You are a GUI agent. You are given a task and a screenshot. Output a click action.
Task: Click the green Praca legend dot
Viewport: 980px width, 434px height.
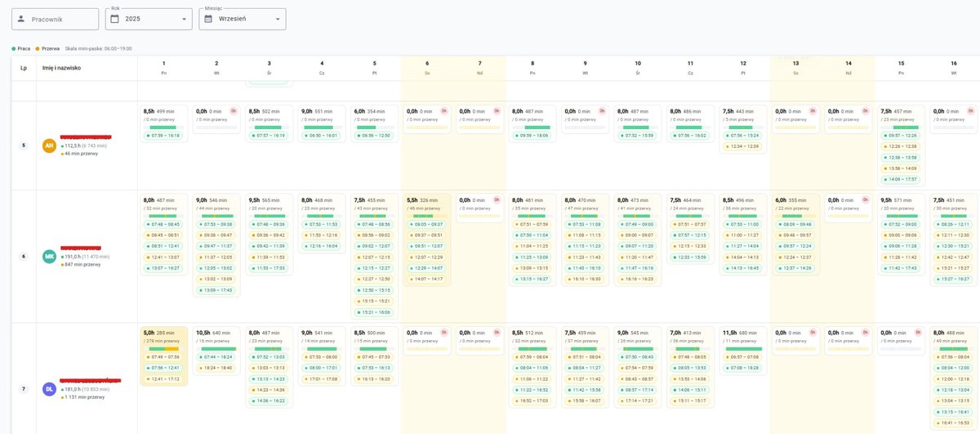[x=14, y=49]
